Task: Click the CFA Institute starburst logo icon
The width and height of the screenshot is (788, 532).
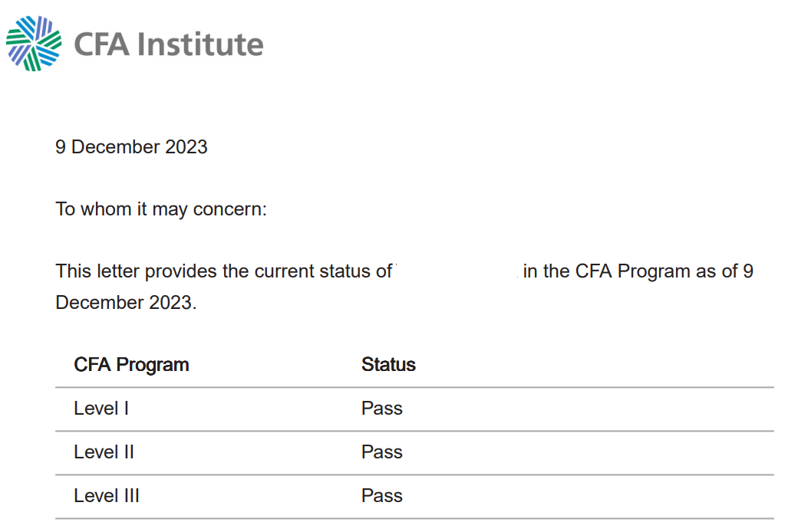Action: 35,44
